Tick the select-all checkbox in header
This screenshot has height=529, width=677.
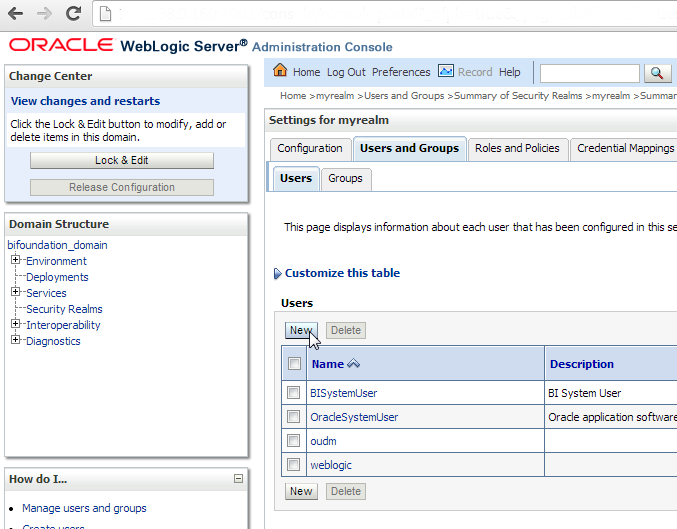[x=294, y=364]
